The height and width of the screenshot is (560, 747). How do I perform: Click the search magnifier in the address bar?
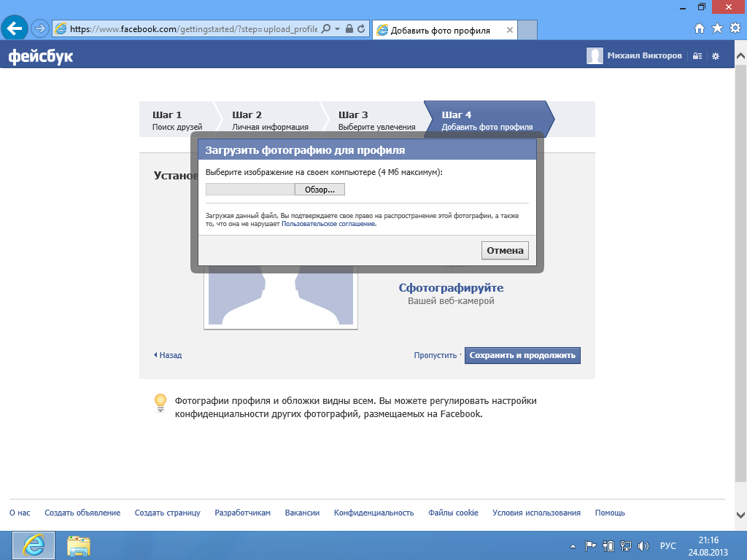pos(326,29)
